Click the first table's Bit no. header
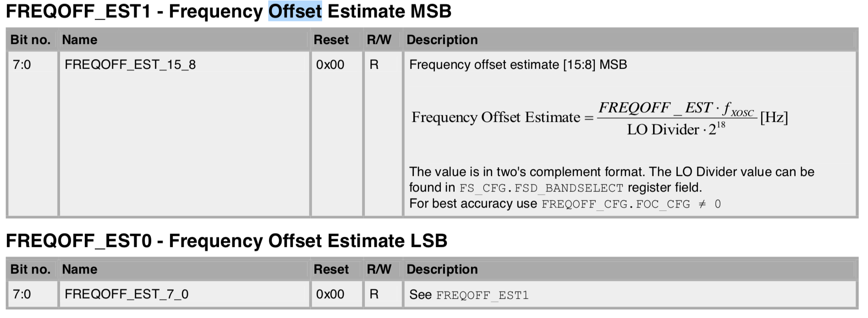868x318 pixels. point(31,40)
